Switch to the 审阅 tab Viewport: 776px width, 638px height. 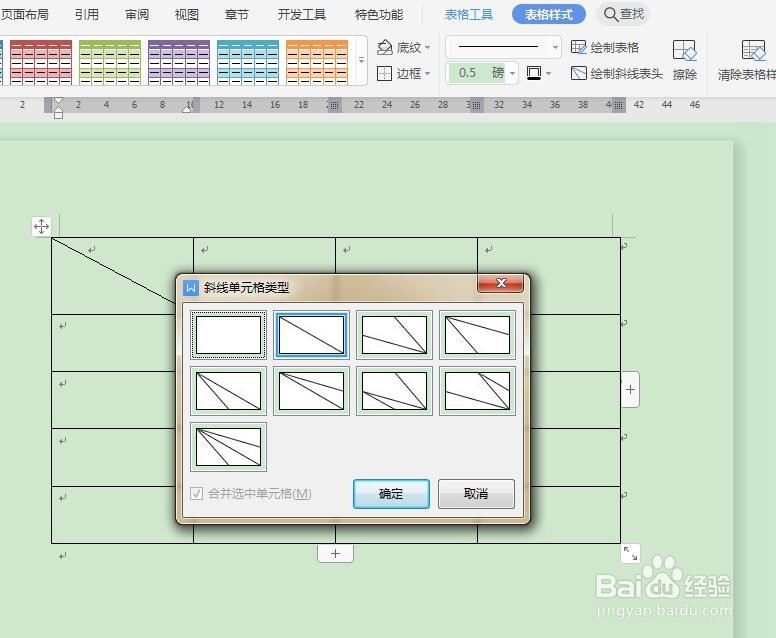point(137,14)
